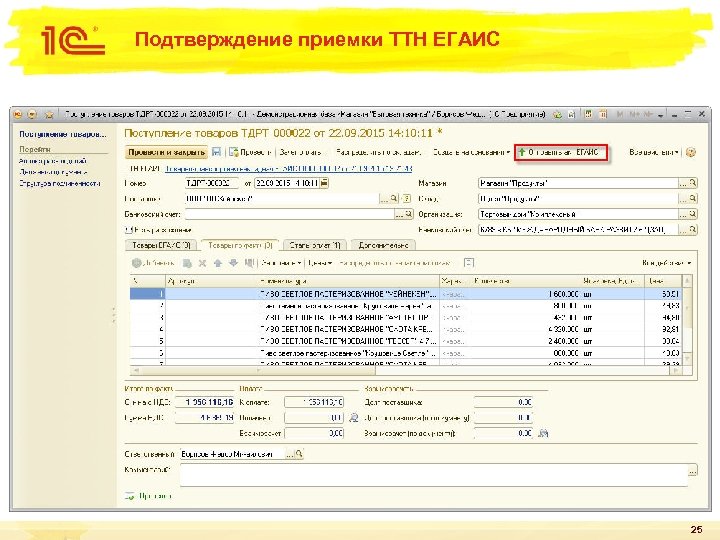Select table row with quantity 2 400,000

point(405,341)
